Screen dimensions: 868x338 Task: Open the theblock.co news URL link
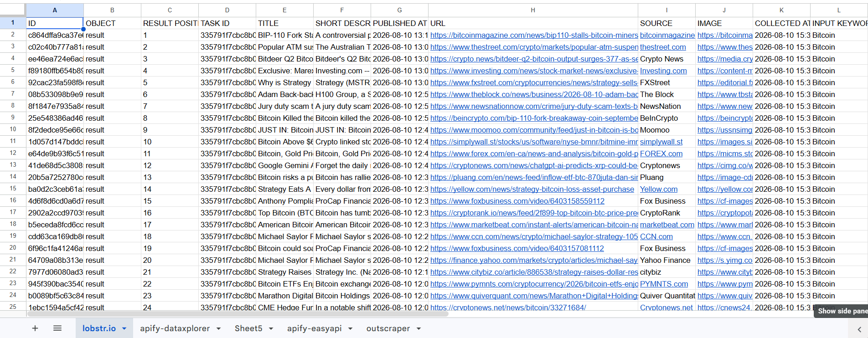click(534, 94)
